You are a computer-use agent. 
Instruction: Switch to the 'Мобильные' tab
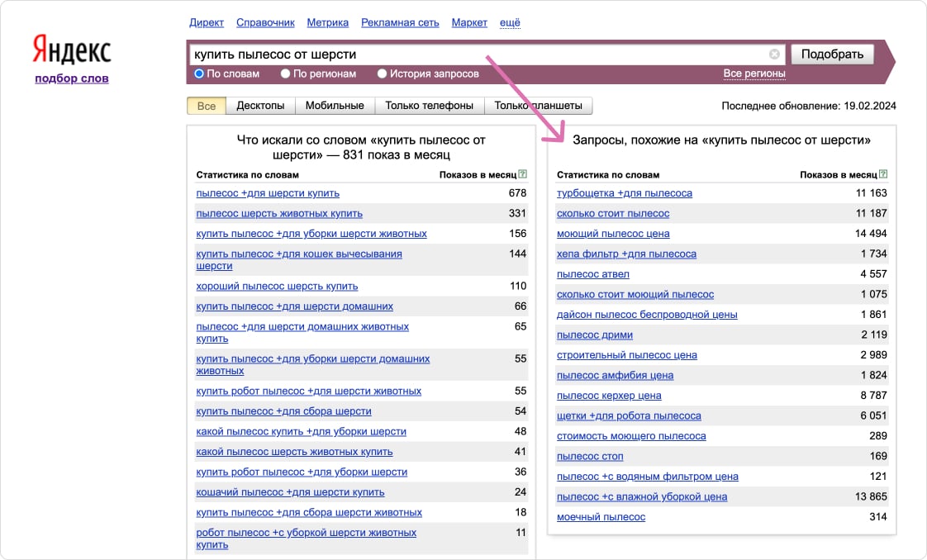coord(335,106)
